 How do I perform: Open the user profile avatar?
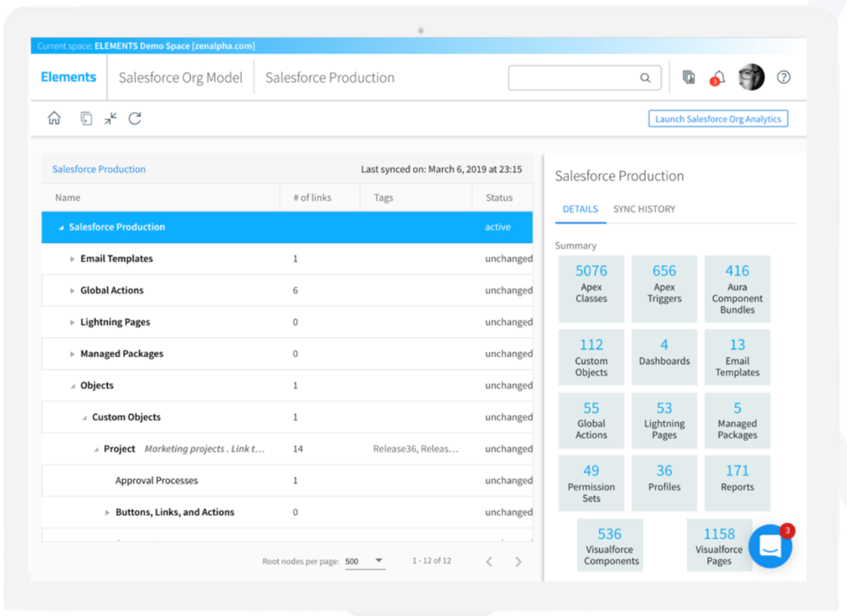(751, 77)
